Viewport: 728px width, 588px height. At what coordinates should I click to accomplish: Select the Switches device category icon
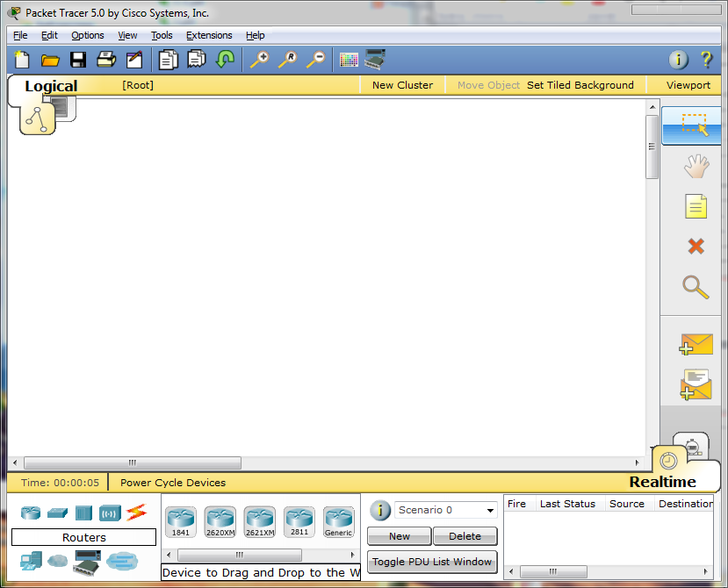coord(58,513)
